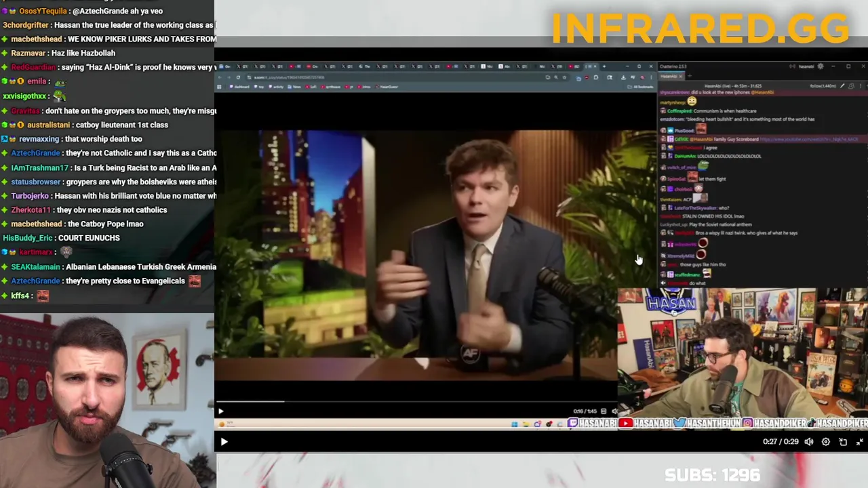Click the Instagram logo beside HASANDPIKER
Viewport: 868px width, 488px height.
click(747, 424)
